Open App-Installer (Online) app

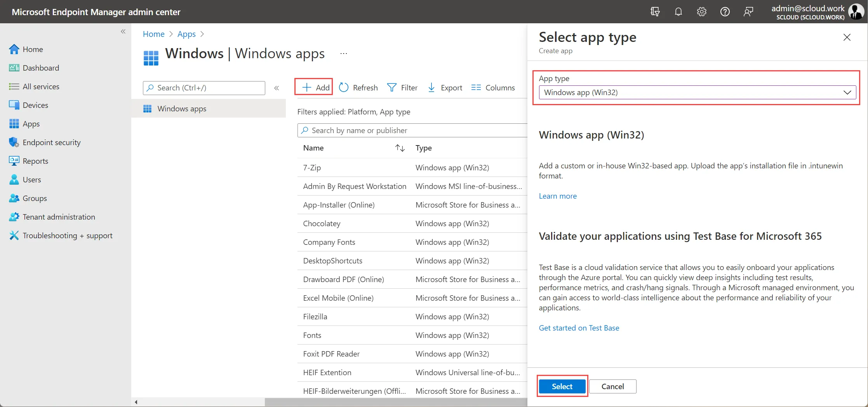click(x=412, y=205)
